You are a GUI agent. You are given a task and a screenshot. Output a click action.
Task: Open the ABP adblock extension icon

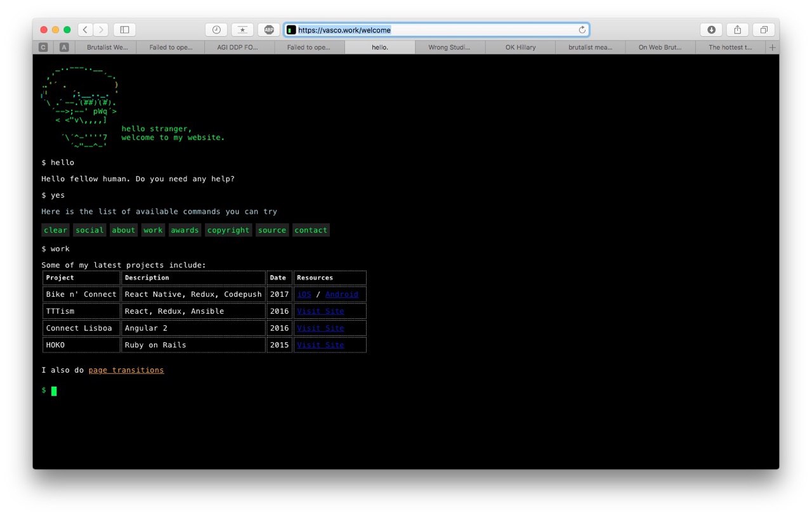pos(269,30)
